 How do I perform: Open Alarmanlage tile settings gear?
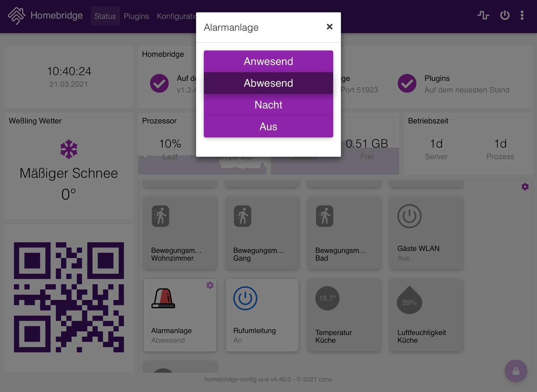210,285
